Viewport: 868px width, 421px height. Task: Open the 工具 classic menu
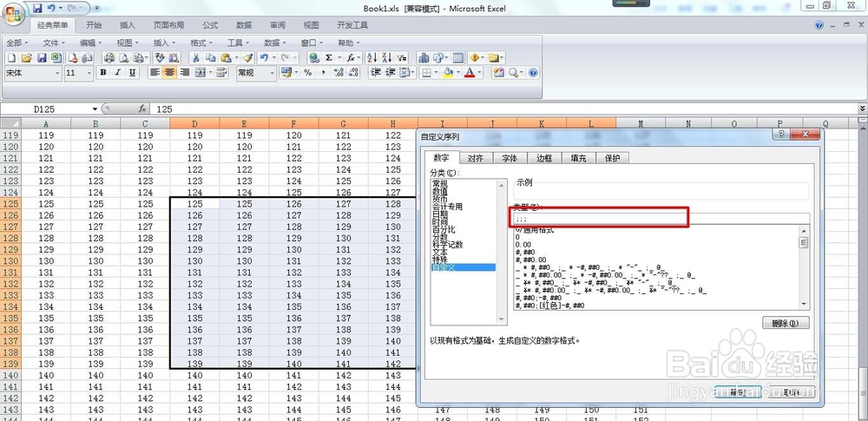[x=238, y=43]
